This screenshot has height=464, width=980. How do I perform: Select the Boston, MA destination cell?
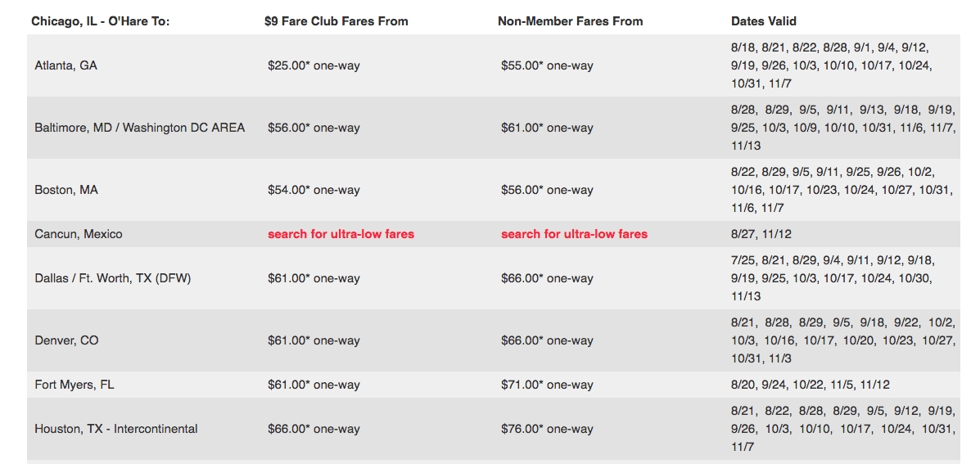tap(66, 190)
